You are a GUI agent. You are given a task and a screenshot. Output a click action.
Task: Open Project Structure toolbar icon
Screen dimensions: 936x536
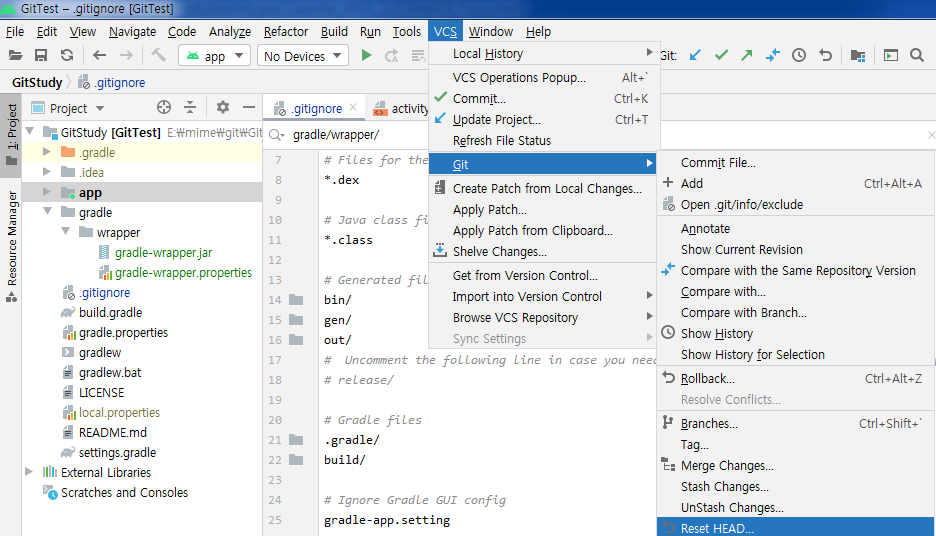pos(858,56)
